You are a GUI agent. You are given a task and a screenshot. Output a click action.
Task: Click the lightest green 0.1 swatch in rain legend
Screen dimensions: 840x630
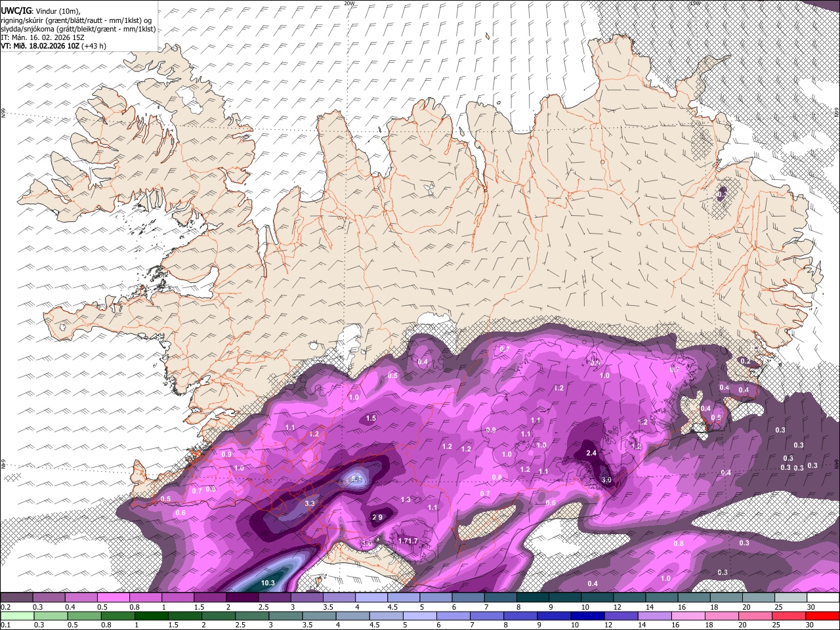click(16, 616)
